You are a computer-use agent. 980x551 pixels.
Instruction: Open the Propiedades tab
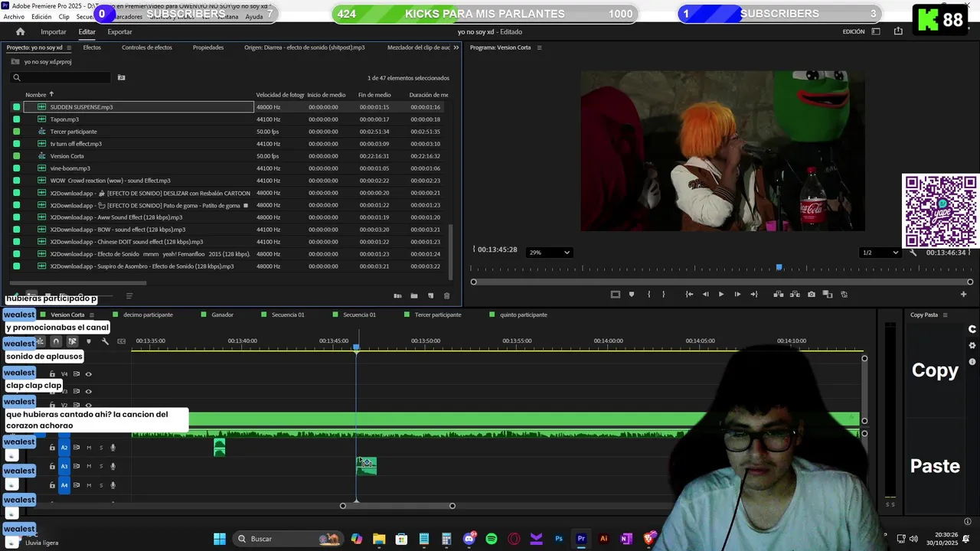208,47
